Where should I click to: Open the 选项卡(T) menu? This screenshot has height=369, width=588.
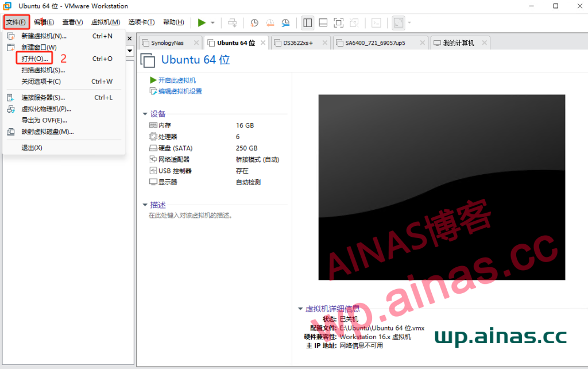point(141,22)
